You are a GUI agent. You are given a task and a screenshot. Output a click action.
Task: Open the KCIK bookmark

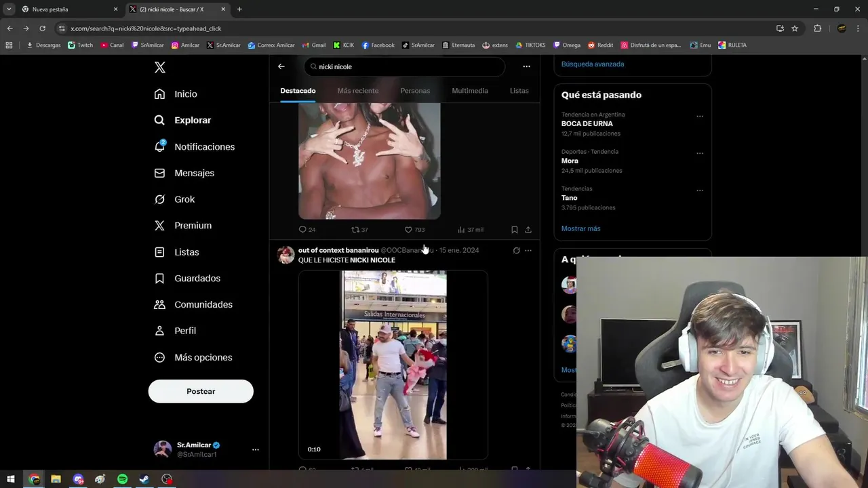click(344, 45)
